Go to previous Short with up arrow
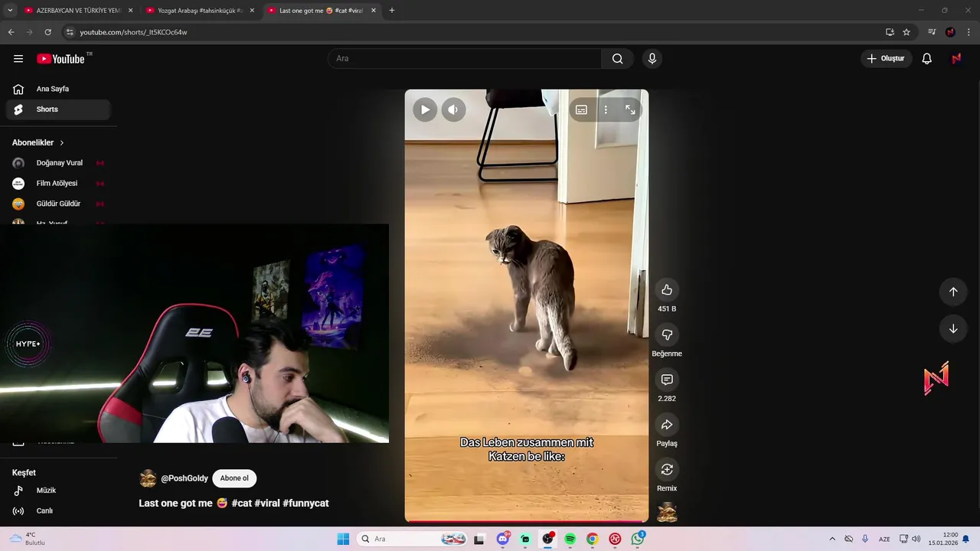 click(953, 292)
